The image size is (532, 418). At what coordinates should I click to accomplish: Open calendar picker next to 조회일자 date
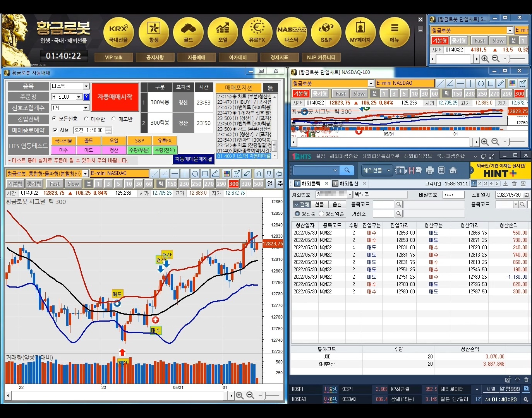527,195
